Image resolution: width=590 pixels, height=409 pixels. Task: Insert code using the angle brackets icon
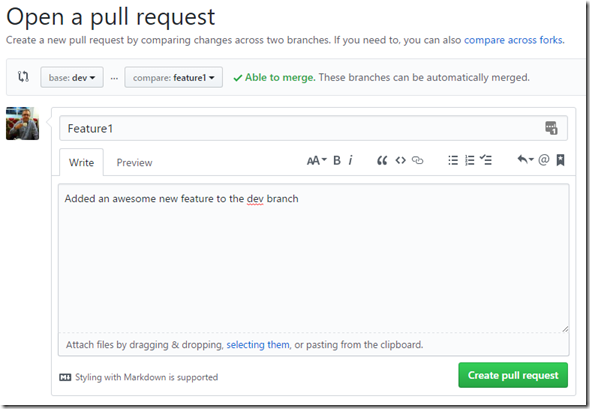pos(400,161)
